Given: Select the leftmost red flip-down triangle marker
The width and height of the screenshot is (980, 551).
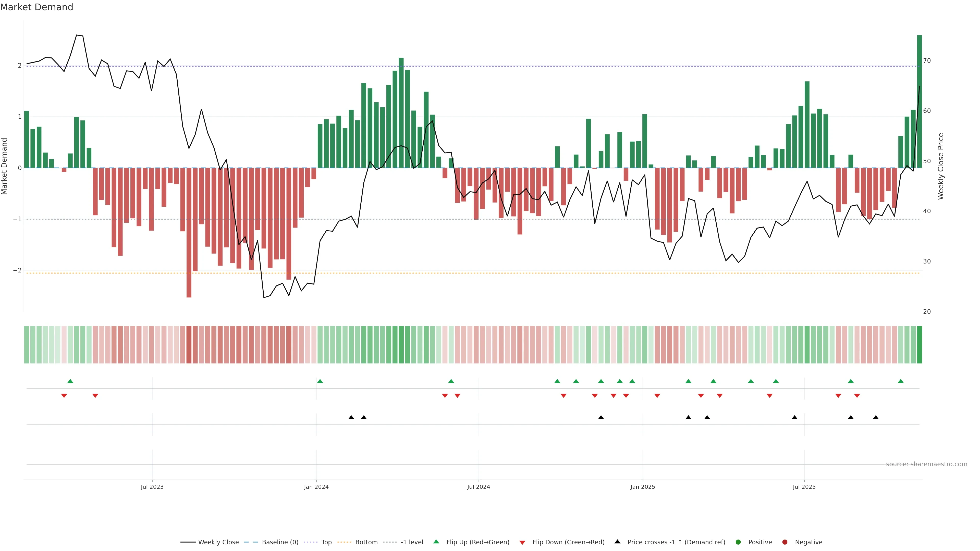Looking at the screenshot, I should point(64,396).
